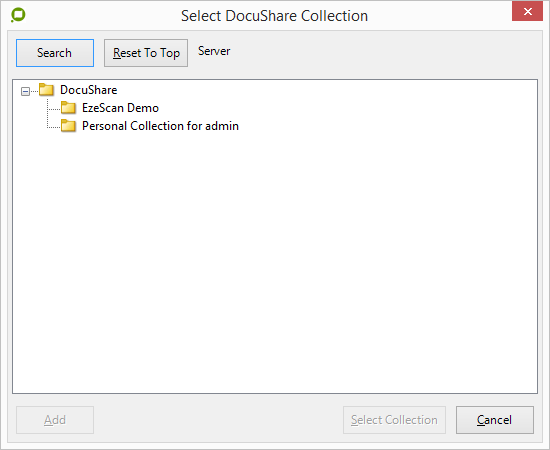Cancel the collection selection dialog
Screen dimensions: 550x450
[x=495, y=420]
